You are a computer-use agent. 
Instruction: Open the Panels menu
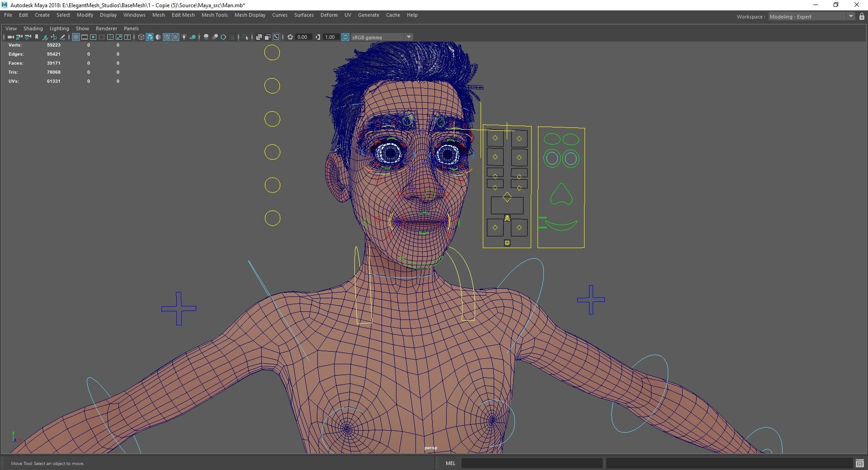(131, 28)
